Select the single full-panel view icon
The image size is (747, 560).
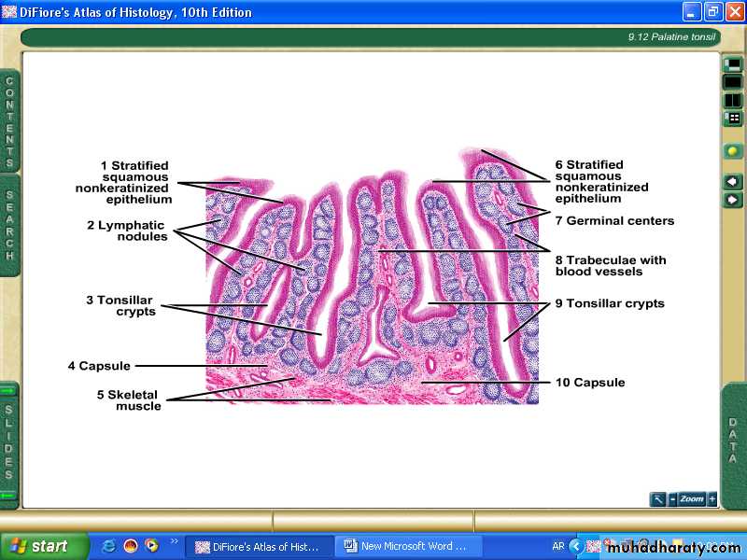[x=733, y=82]
